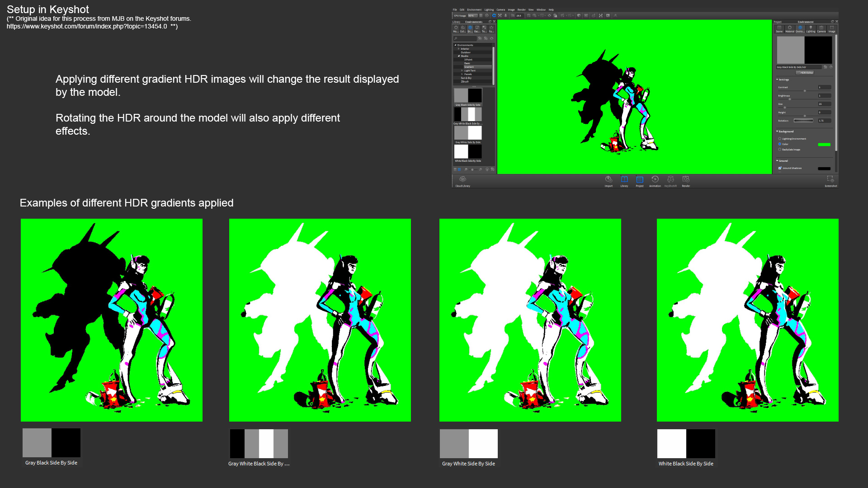Open the Render dialog from bottom toolbar
Screen dimensions: 868x488
[686, 181]
